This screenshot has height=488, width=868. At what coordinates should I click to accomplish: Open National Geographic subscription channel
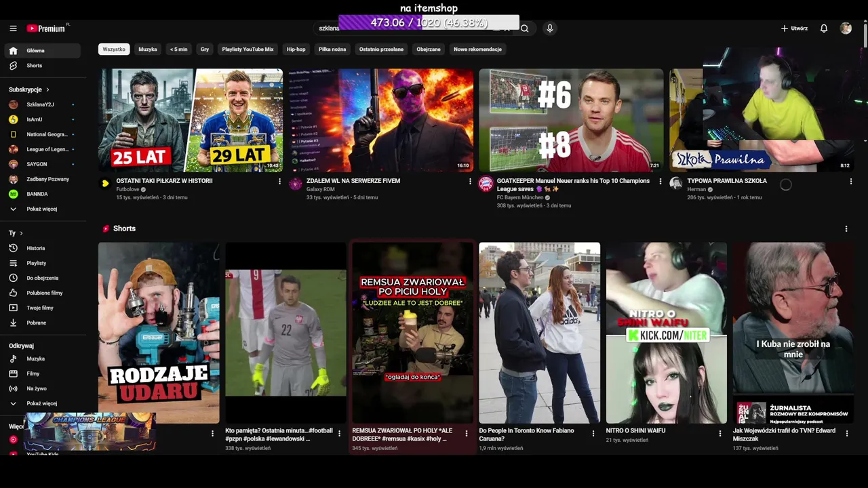pos(42,134)
